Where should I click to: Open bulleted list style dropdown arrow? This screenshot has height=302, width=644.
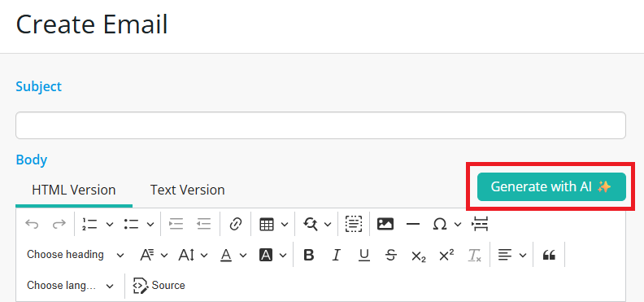(150, 224)
